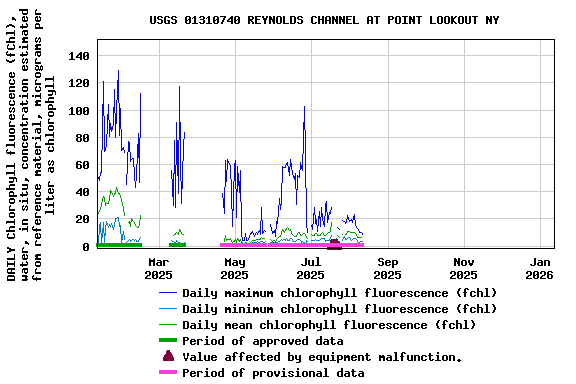The image size is (576, 384).
Task: Click the y-axis label 120
Action: (x=79, y=83)
